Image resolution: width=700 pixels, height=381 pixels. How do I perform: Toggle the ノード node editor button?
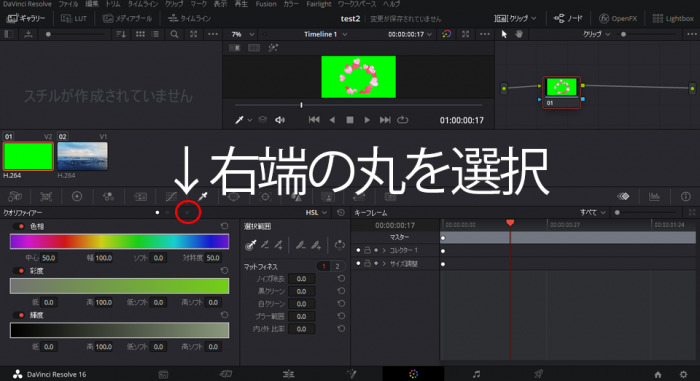point(568,18)
